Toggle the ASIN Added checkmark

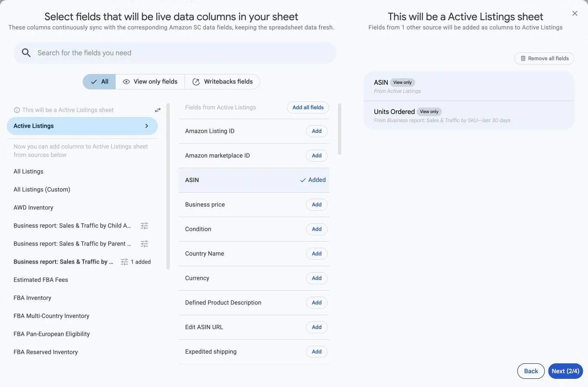pyautogui.click(x=313, y=180)
